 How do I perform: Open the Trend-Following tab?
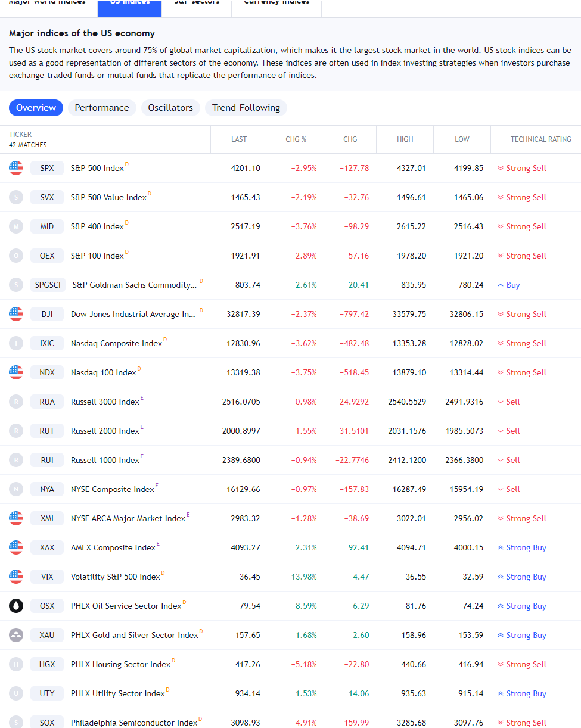tap(246, 108)
